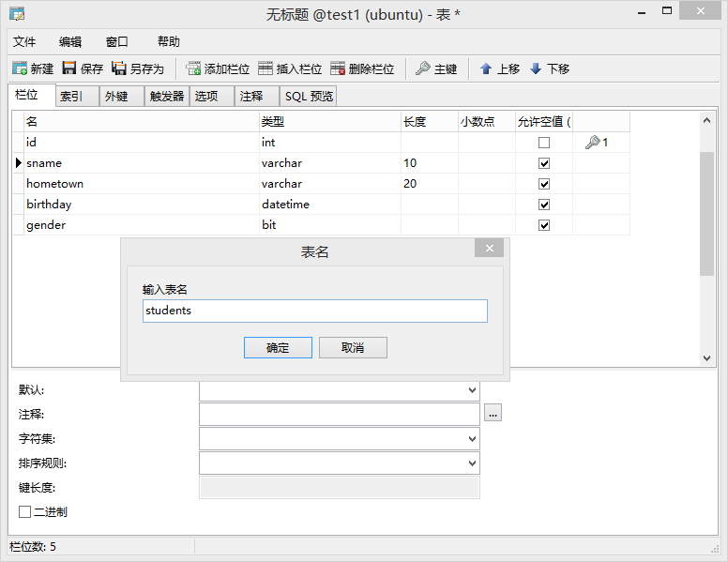The width and height of the screenshot is (728, 562).
Task: Click the 下移 (Move Down) arrow icon
Action: click(x=536, y=68)
